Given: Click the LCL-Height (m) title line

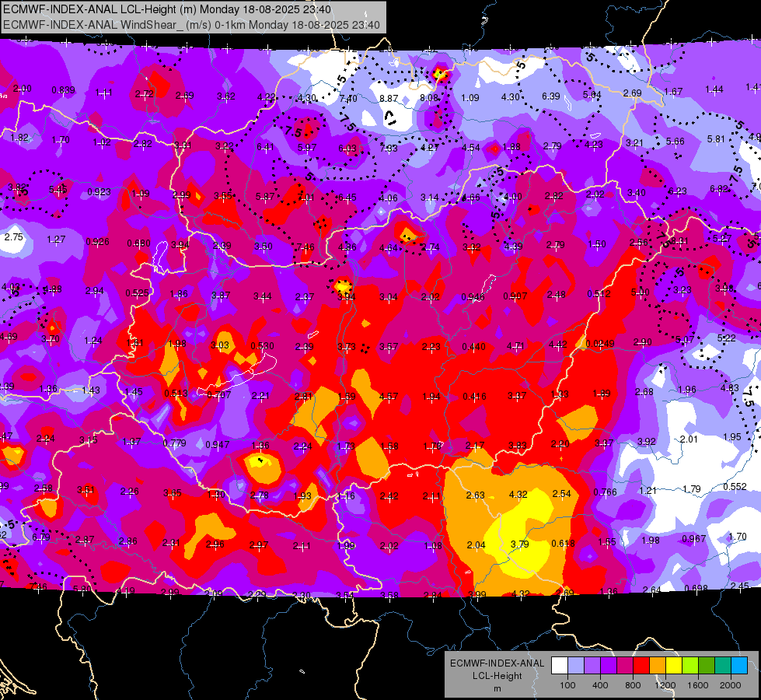Looking at the screenshot, I should (167, 9).
